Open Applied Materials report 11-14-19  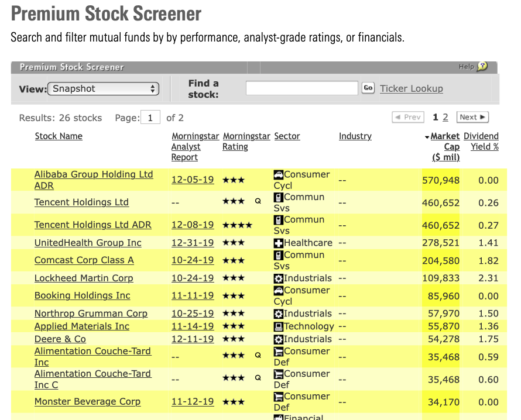pyautogui.click(x=193, y=326)
